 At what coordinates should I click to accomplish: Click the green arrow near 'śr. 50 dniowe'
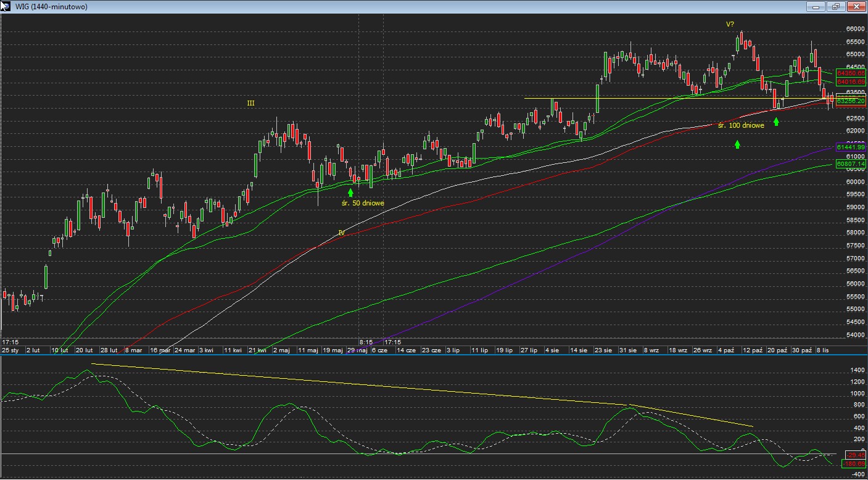(x=350, y=192)
